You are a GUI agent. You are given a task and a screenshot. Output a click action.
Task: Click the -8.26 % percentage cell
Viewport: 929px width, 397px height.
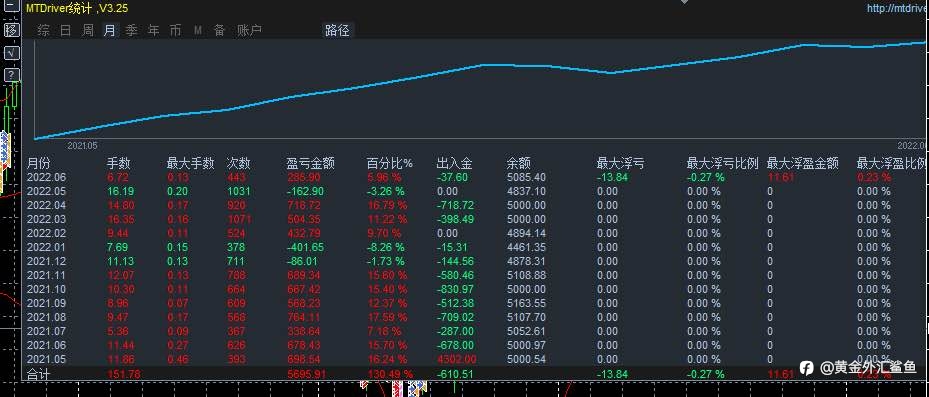(x=385, y=247)
